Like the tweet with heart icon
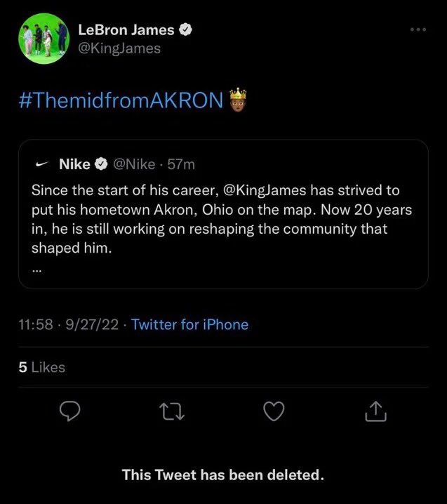 click(x=274, y=411)
